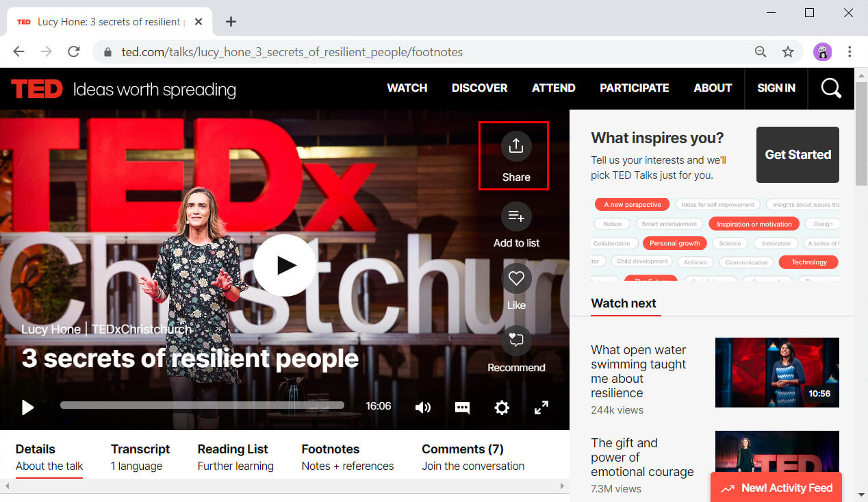Open the Chrome profile avatar
868x502 pixels.
click(822, 51)
